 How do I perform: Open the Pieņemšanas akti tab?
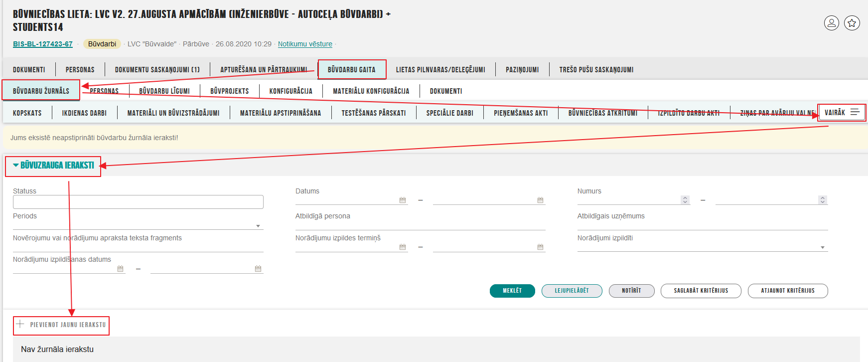pos(521,113)
